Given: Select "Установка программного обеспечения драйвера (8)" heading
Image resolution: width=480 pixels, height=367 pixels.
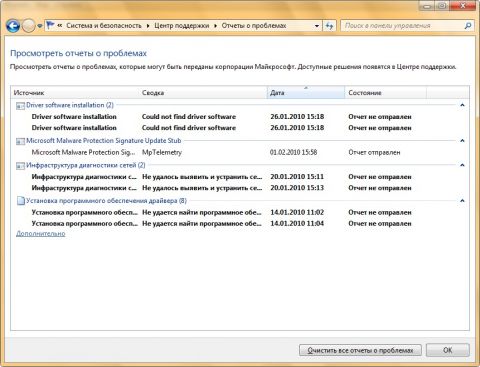Looking at the screenshot, I should (106, 201).
